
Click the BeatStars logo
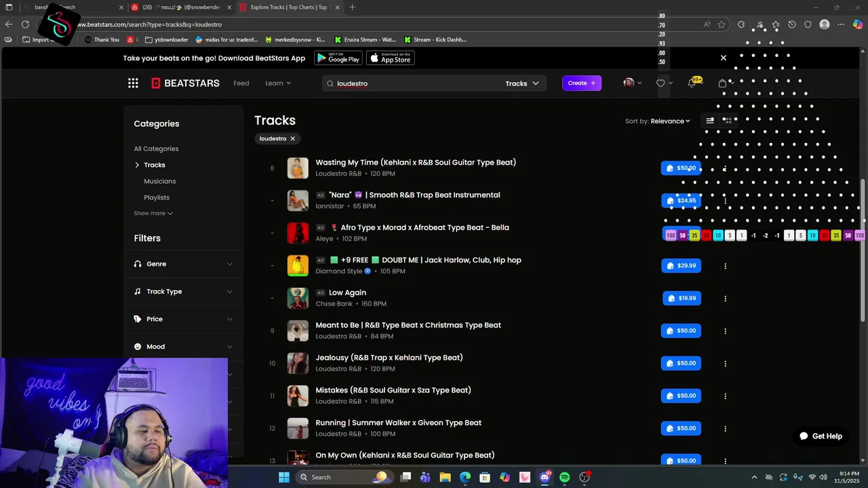click(185, 83)
